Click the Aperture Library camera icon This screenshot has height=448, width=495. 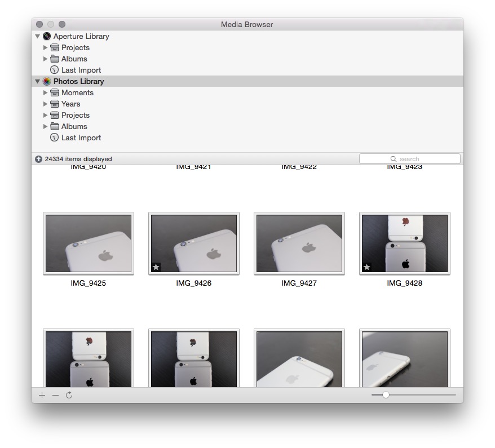(x=47, y=36)
